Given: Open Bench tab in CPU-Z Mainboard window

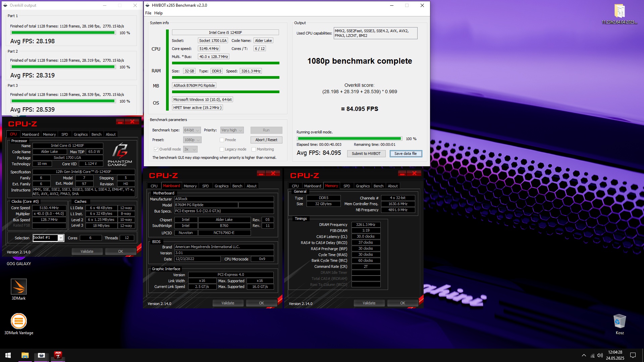Looking at the screenshot, I should (x=237, y=186).
